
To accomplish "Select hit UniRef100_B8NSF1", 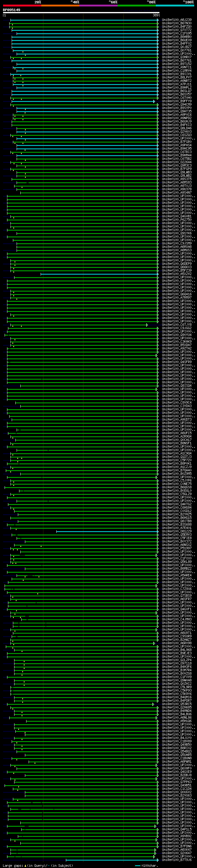I will tap(177, 443).
